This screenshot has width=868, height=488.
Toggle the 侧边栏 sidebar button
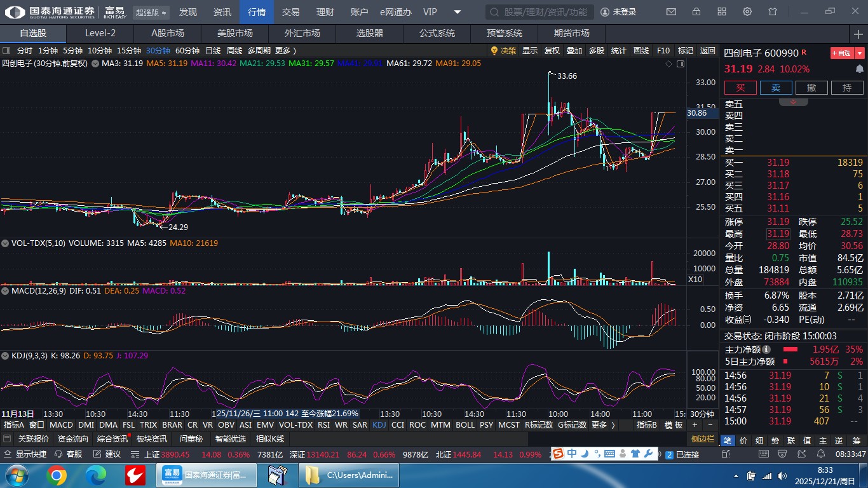(x=703, y=439)
